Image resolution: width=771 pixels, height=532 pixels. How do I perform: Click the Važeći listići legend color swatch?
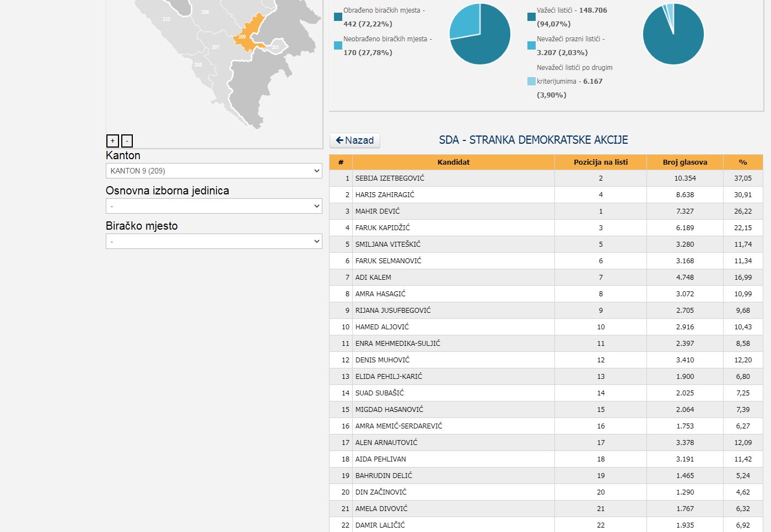531,17
